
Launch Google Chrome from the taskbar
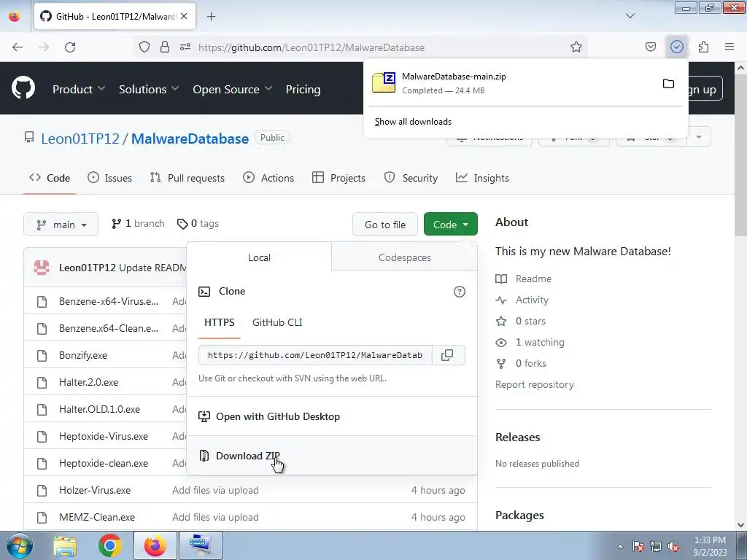[109, 545]
